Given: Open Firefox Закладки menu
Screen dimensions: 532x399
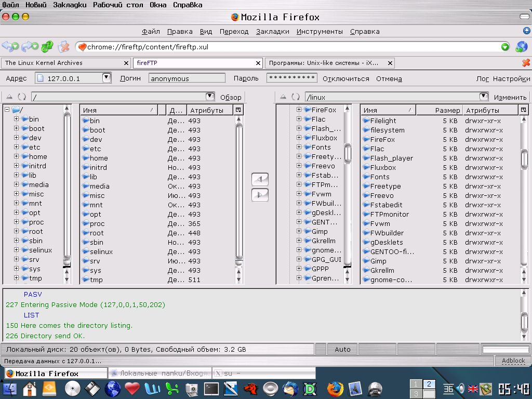Looking at the screenshot, I should pyautogui.click(x=272, y=32).
